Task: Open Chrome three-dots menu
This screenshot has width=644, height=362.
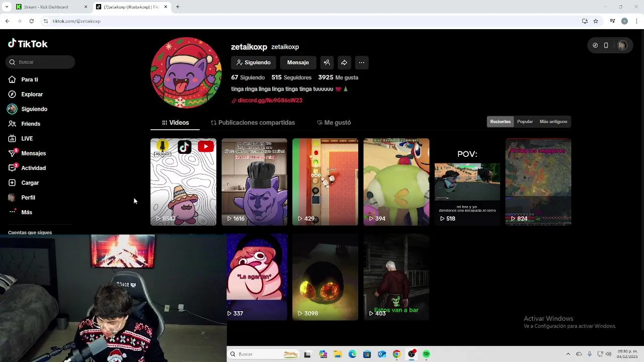Action: (637, 21)
